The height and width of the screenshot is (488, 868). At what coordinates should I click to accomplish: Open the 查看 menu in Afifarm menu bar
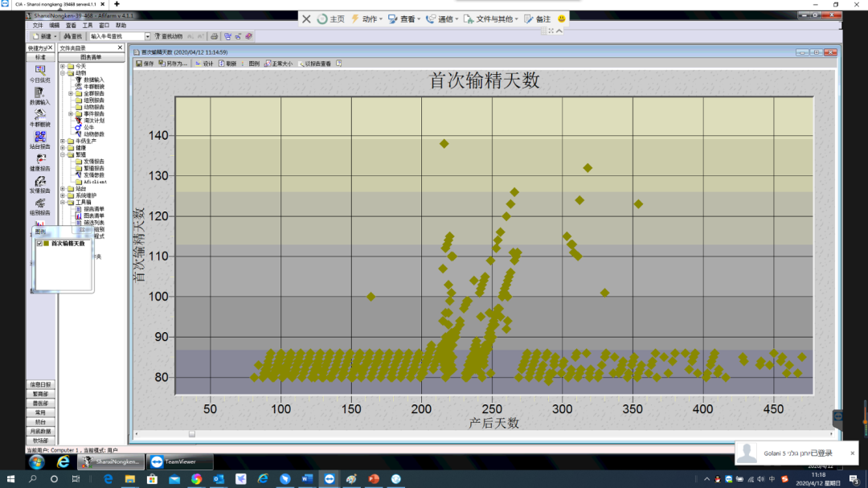coord(71,26)
